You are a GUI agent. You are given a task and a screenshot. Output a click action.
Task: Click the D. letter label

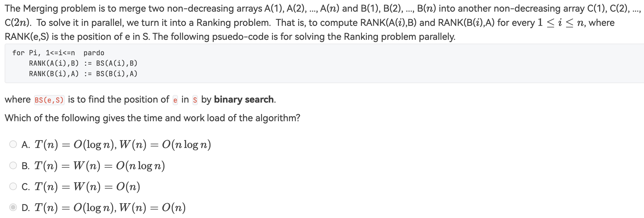pos(26,208)
